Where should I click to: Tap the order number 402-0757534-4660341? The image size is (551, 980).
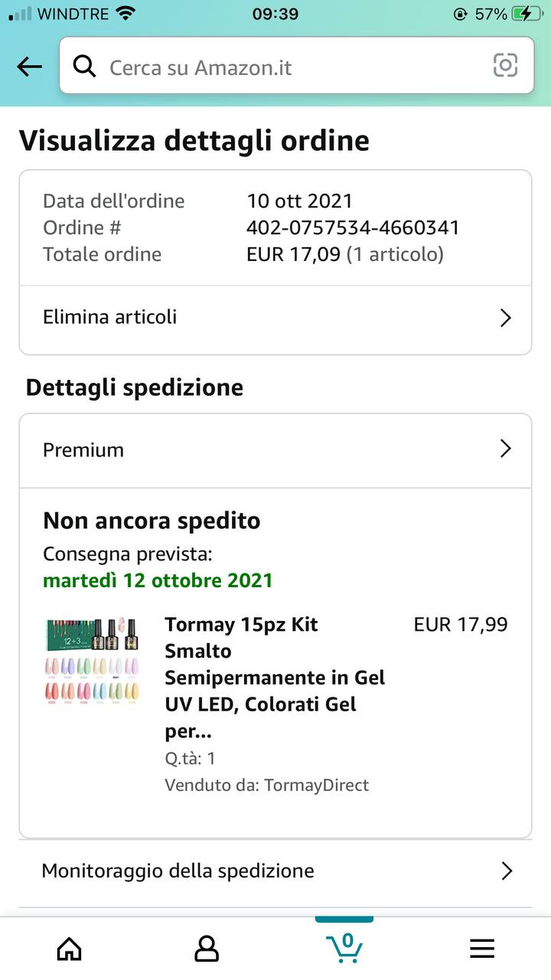point(353,227)
